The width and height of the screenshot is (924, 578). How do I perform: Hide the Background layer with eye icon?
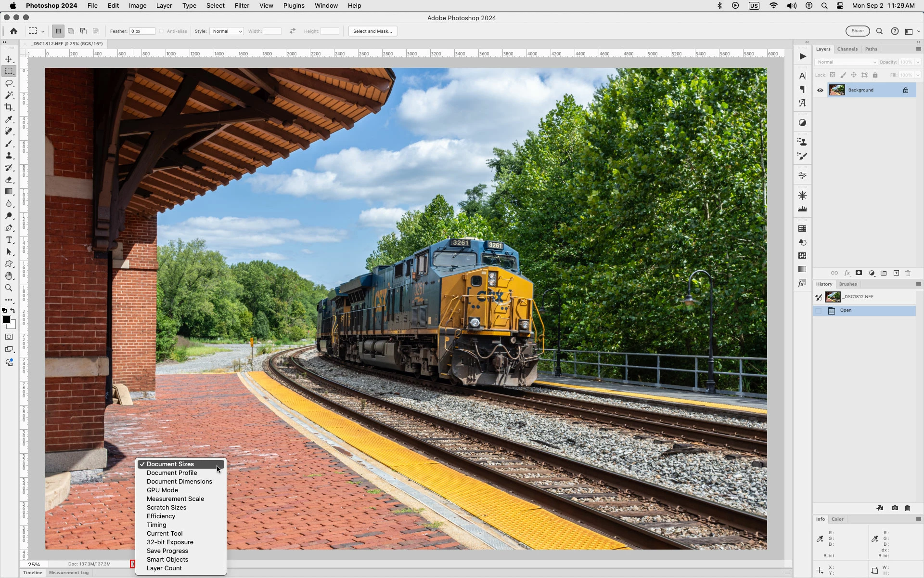(x=820, y=90)
